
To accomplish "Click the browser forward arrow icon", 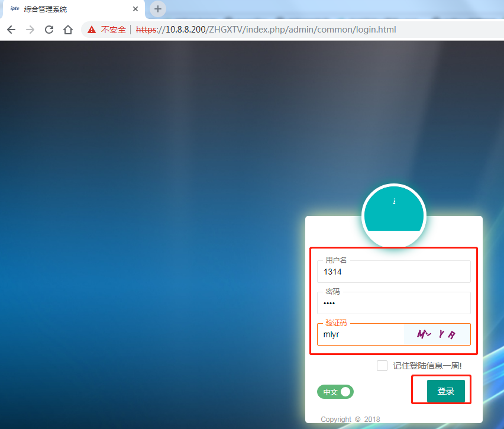I will pos(30,29).
